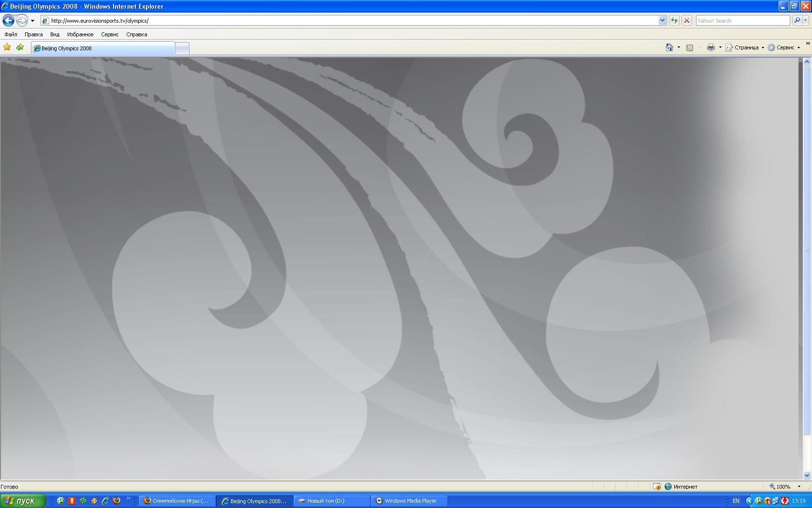812x508 pixels.
Task: Click the address bar with eurovisionsports.tv URL
Action: click(x=349, y=20)
